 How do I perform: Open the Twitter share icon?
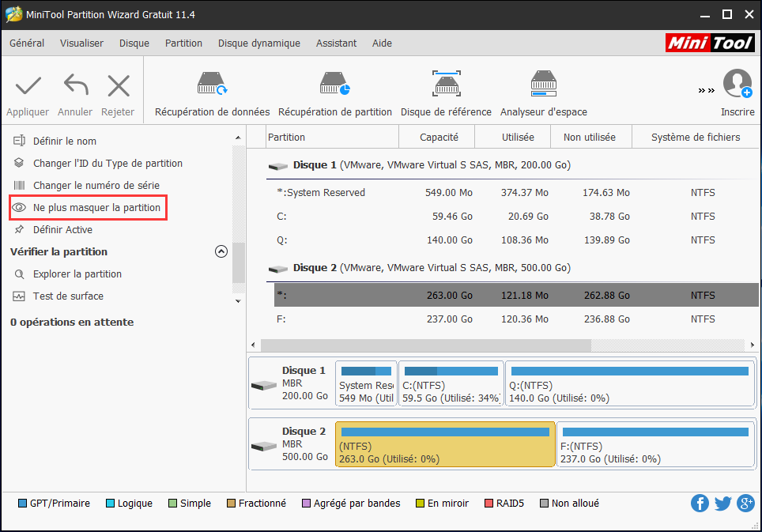(x=722, y=504)
